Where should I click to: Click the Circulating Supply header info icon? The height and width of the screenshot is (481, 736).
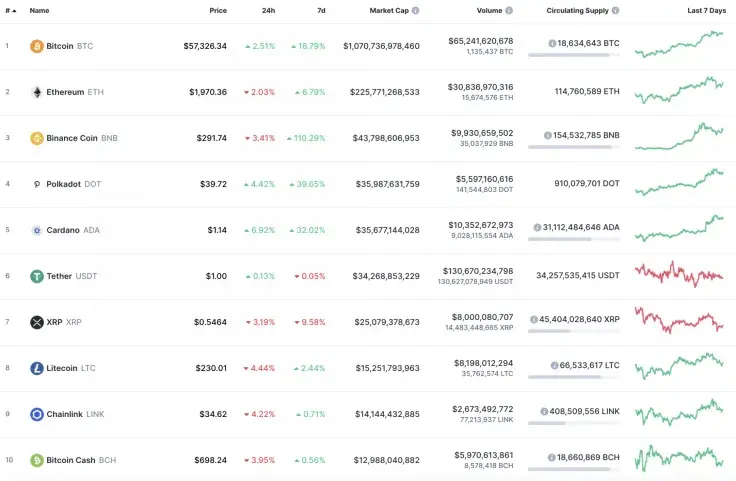(x=615, y=10)
